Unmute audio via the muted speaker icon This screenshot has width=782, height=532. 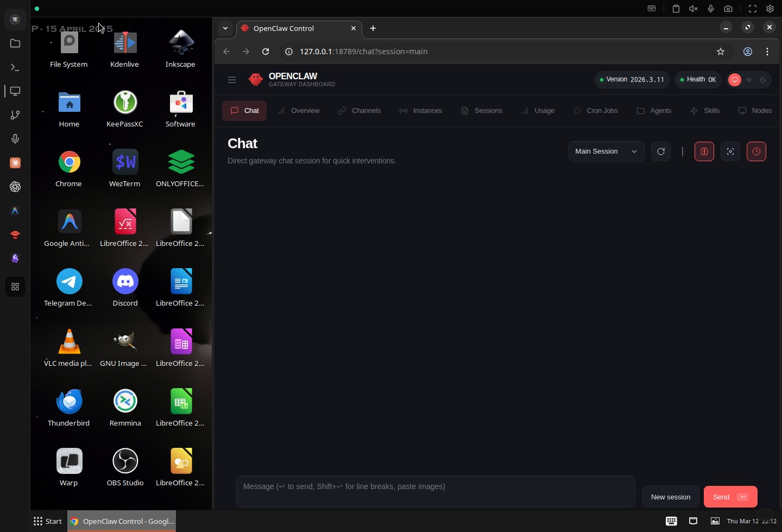point(693,9)
